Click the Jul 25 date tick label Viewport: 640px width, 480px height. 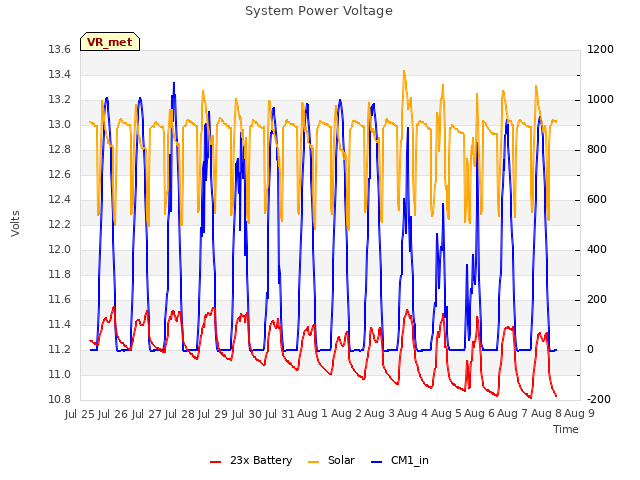pyautogui.click(x=80, y=414)
